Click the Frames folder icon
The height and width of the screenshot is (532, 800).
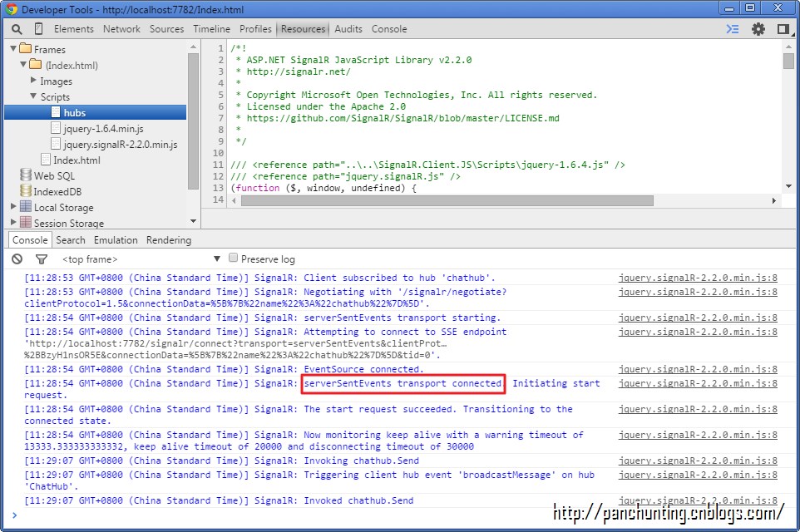point(26,49)
